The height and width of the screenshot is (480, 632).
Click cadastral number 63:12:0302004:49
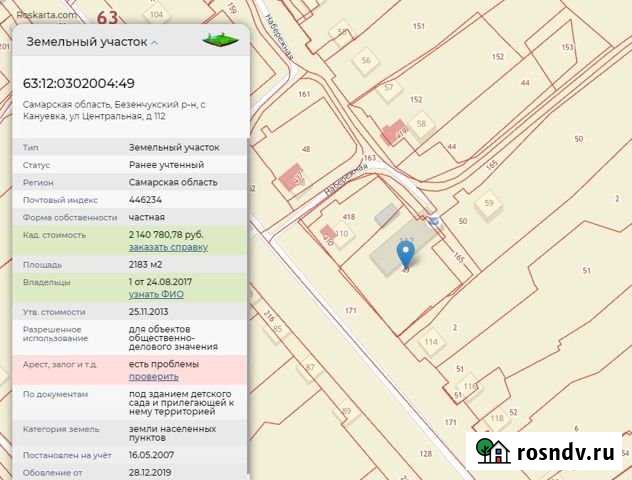(79, 84)
